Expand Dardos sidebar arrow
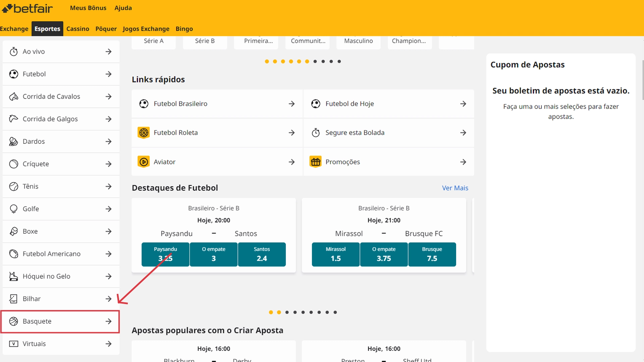The height and width of the screenshot is (362, 644). (x=108, y=141)
